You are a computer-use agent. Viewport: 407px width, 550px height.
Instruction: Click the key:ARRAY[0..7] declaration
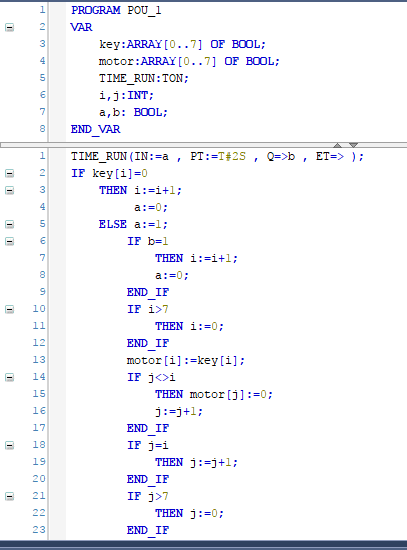[x=182, y=44]
